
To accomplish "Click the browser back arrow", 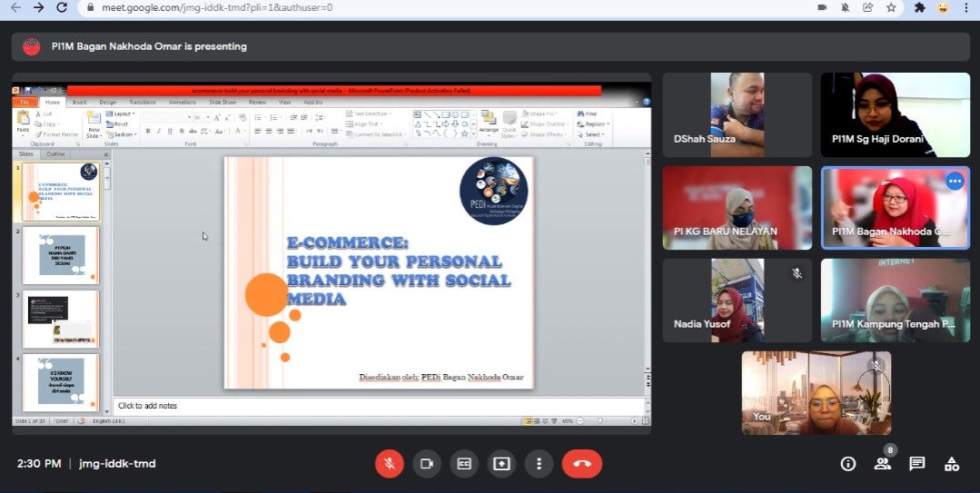I will point(15,7).
